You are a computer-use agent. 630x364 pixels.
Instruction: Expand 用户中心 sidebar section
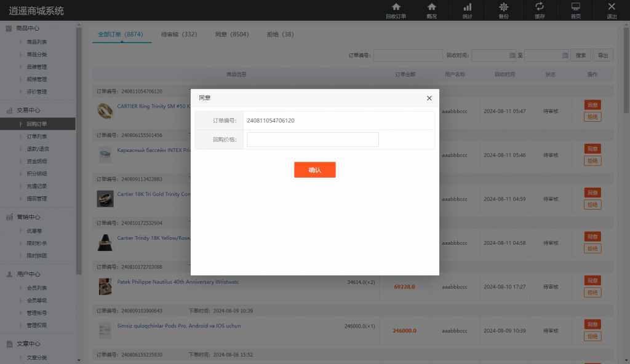[x=28, y=274]
